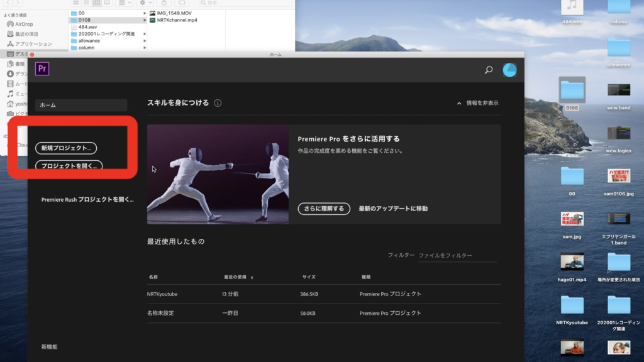Click the Premiere Pro Pr logo icon
Screen dimensions: 644x362
pyautogui.click(x=42, y=69)
